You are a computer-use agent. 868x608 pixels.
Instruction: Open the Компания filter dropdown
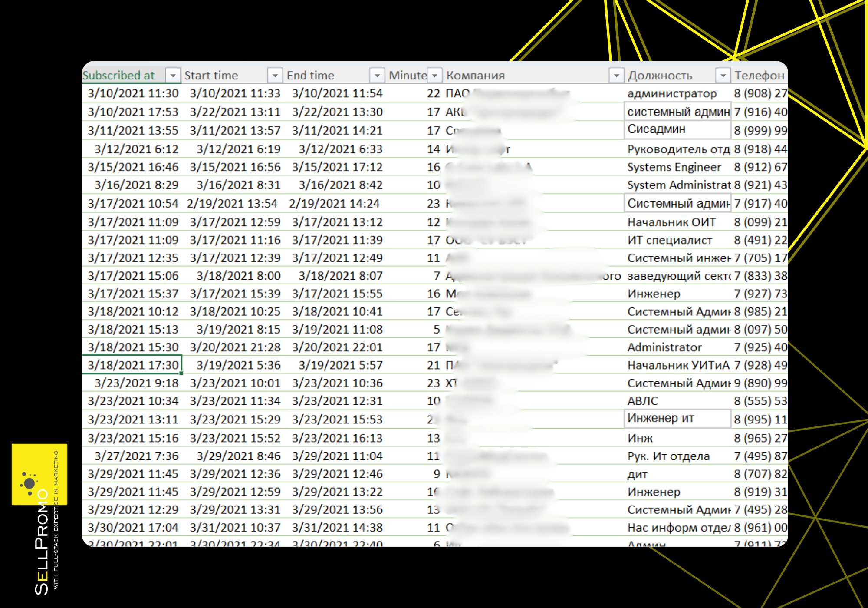(616, 76)
